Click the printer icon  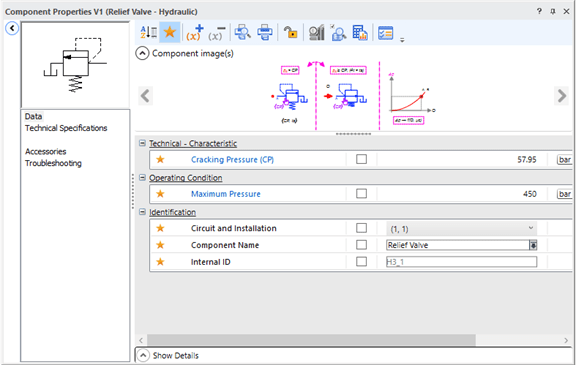coord(264,33)
